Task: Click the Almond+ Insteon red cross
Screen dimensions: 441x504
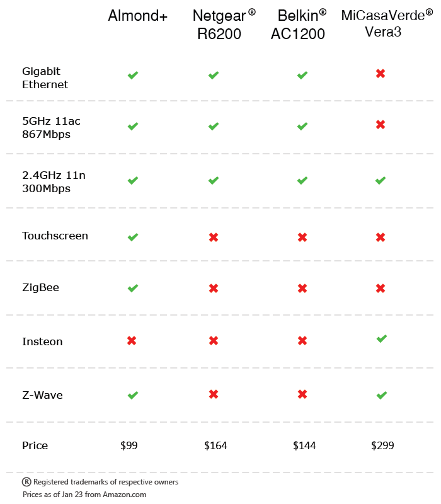Action: coord(132,341)
